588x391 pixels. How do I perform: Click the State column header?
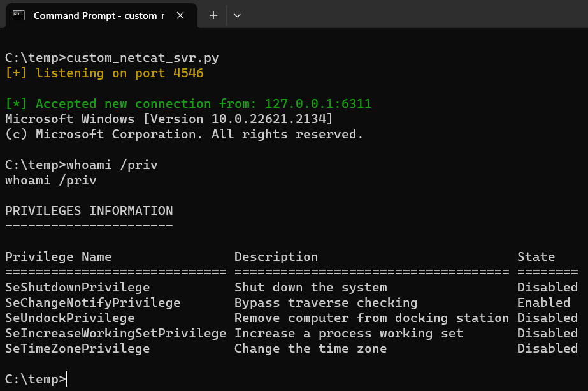pos(536,256)
